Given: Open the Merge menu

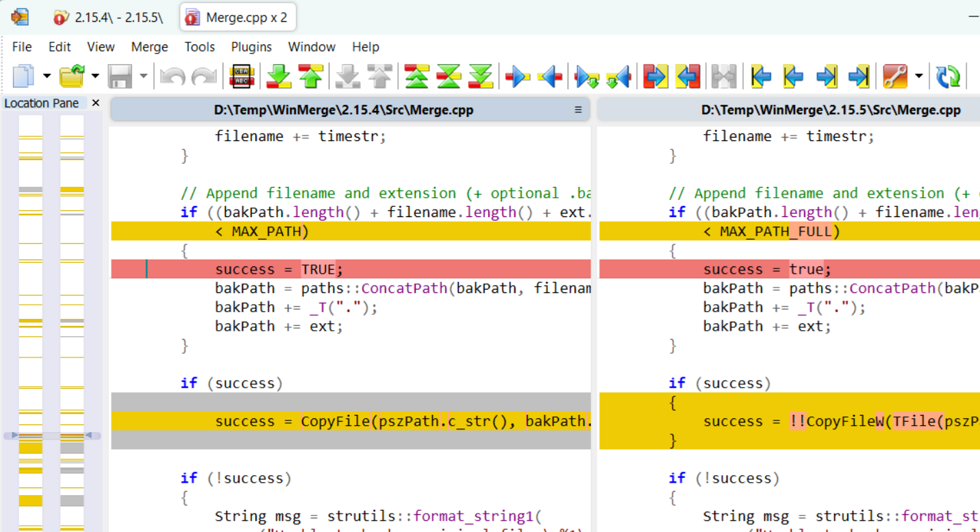Looking at the screenshot, I should [149, 47].
